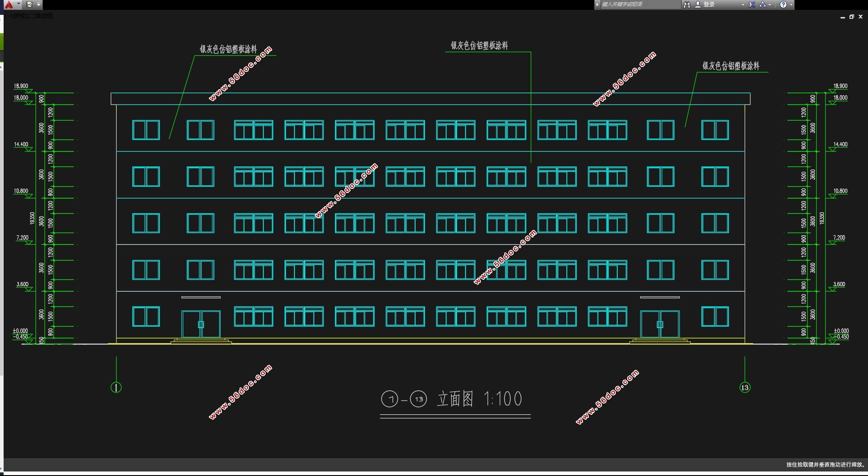Open Autodesk Exchange X icon

(x=752, y=4)
